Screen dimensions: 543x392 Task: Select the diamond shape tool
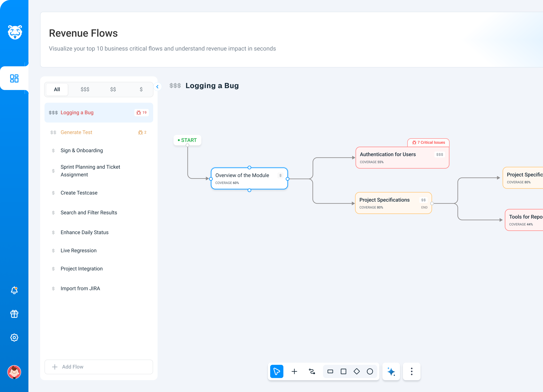click(357, 371)
